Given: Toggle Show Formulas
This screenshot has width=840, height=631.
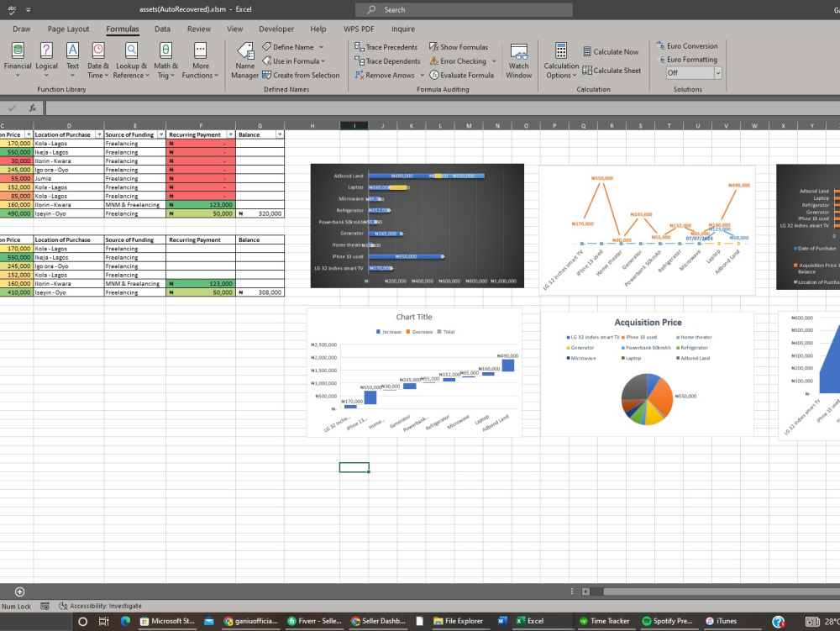Looking at the screenshot, I should (x=459, y=47).
